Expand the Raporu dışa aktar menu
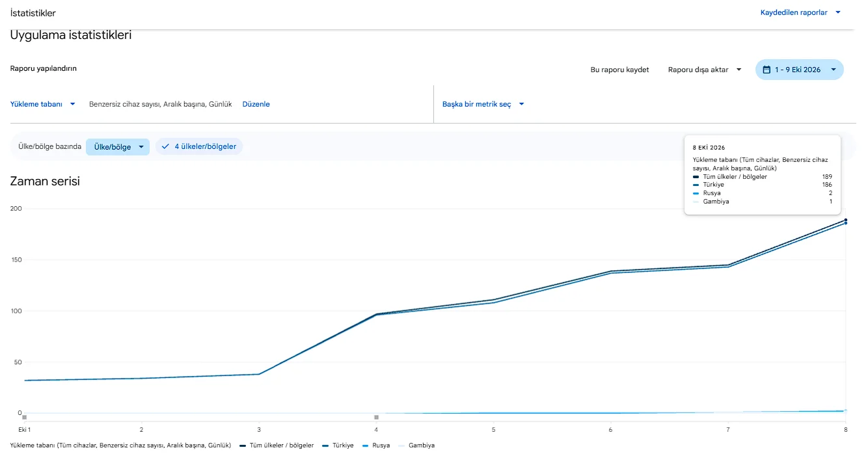 [x=705, y=70]
